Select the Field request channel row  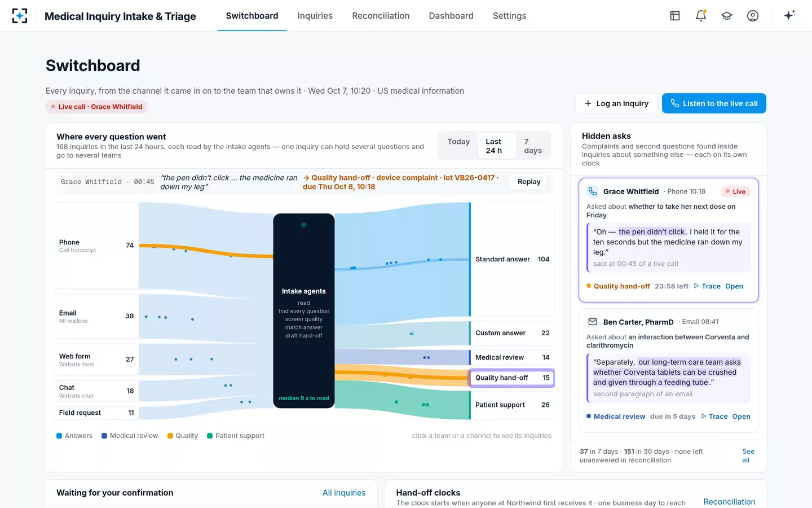(96, 413)
